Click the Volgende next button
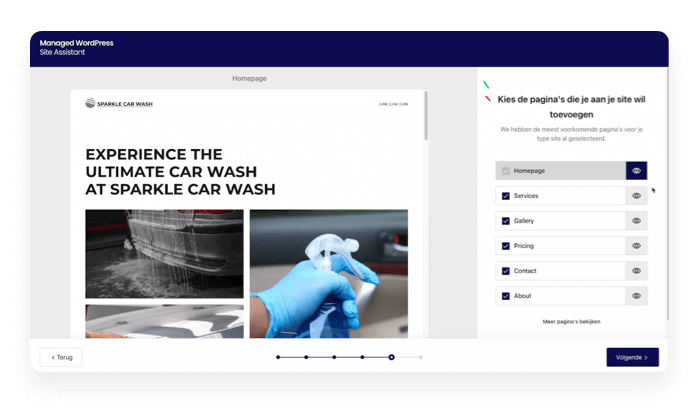This screenshot has height=420, width=700. [632, 357]
